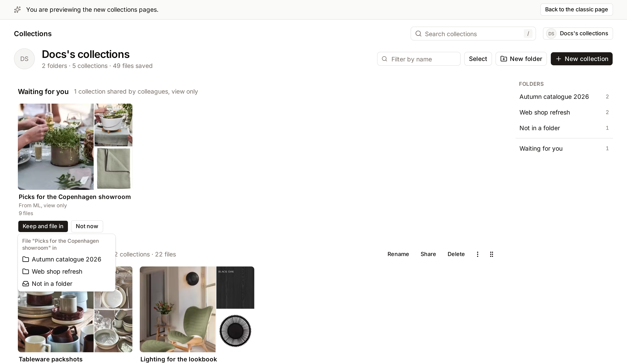Screen dimensions: 627x364
Task: Create a New collection
Action: pos(581,59)
